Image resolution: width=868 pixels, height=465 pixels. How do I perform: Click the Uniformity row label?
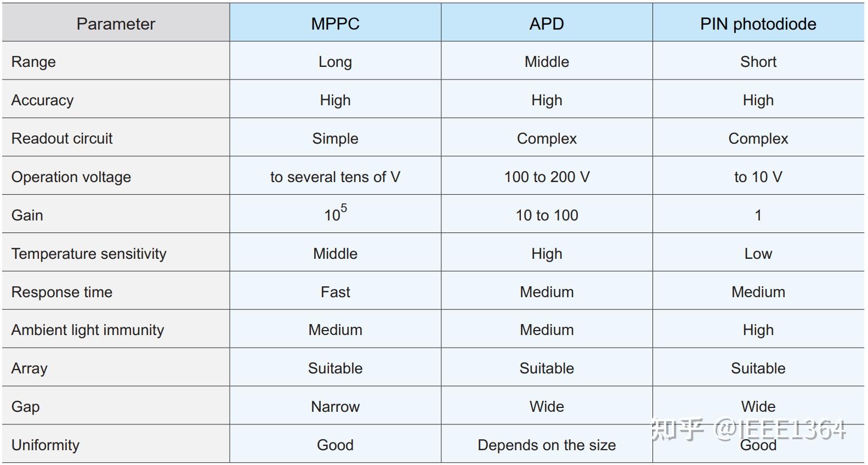pos(46,445)
